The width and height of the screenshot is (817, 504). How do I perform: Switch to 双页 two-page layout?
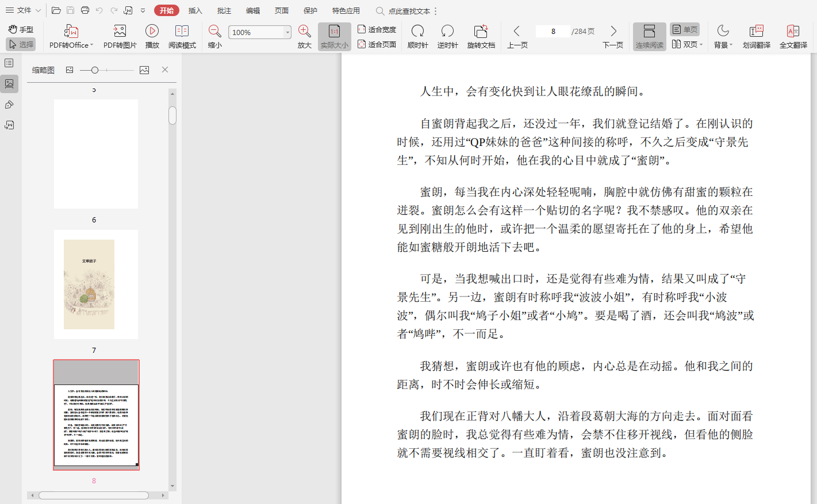[687, 44]
